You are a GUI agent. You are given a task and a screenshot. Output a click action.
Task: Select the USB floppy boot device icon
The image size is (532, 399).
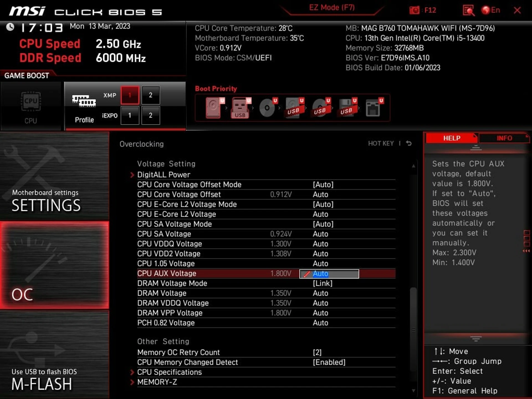tap(347, 108)
